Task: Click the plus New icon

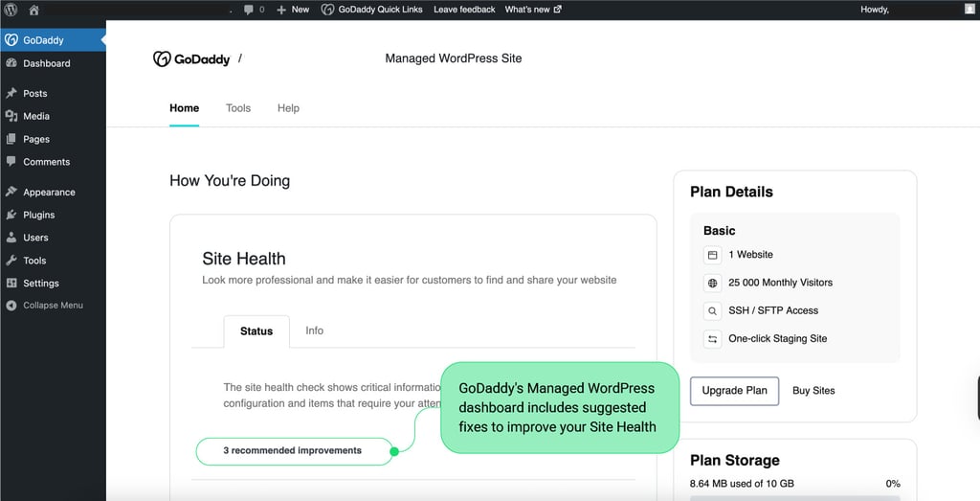Action: point(281,10)
